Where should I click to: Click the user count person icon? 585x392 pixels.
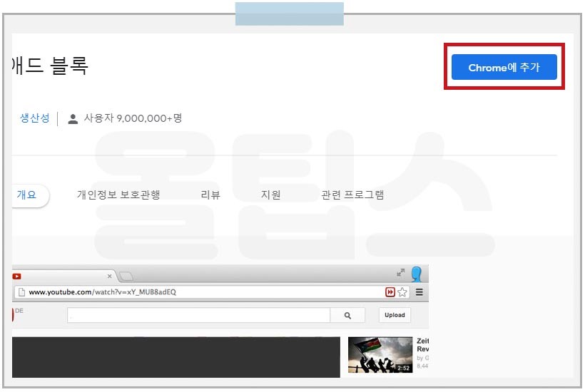[x=73, y=119]
